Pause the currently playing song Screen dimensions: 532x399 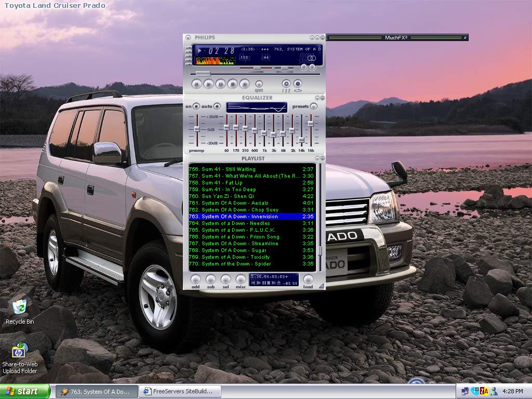220,84
